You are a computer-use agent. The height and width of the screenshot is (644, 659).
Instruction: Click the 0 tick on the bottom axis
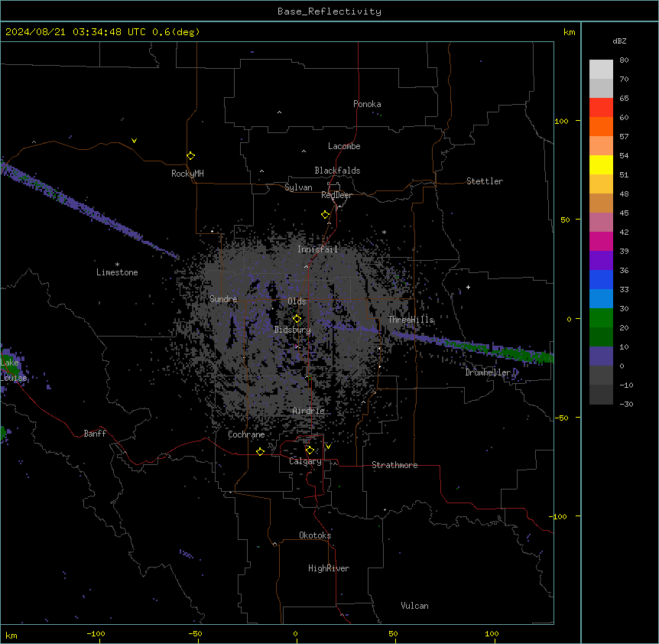pos(295,633)
